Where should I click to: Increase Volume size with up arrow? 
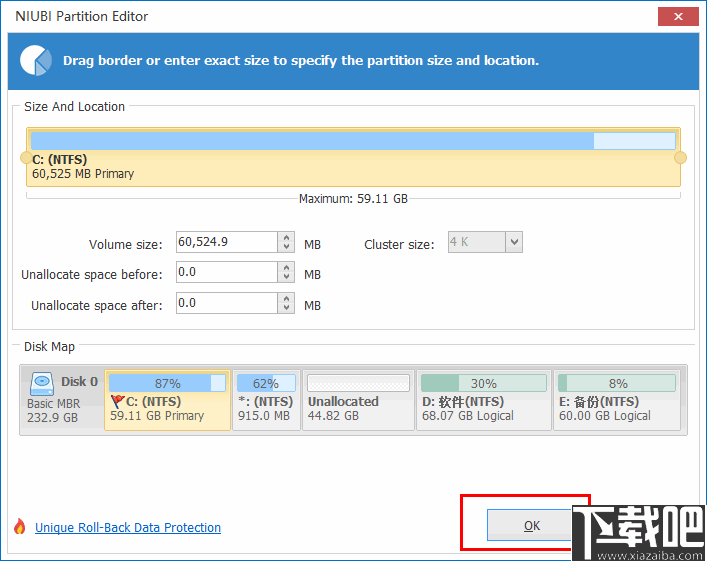pos(286,237)
